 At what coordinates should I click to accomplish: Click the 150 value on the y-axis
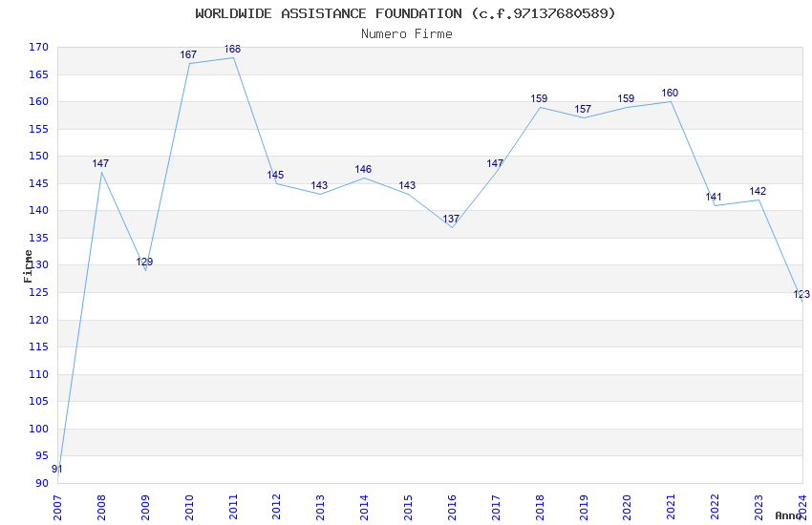point(39,156)
